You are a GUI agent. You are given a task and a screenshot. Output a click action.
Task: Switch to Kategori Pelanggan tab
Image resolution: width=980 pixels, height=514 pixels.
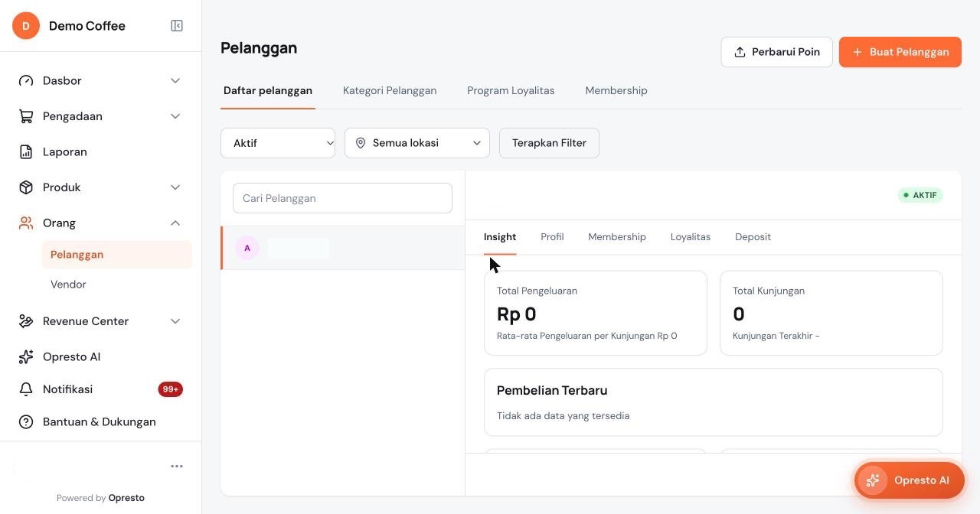390,90
